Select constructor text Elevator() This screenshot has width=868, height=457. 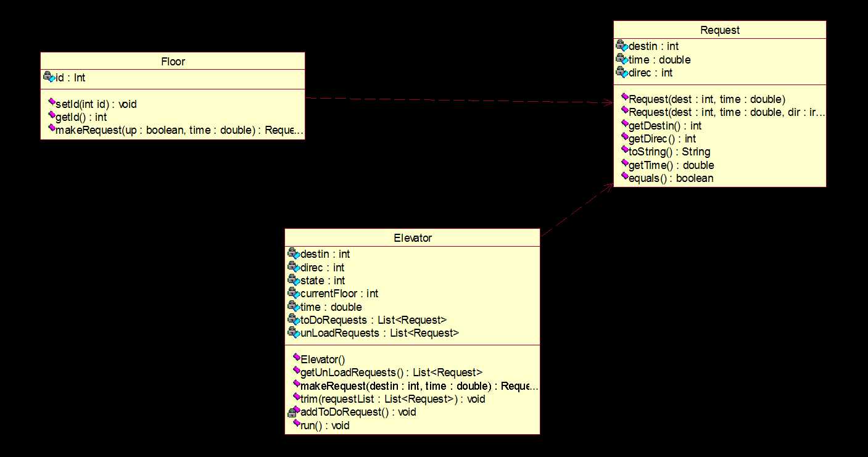323,359
